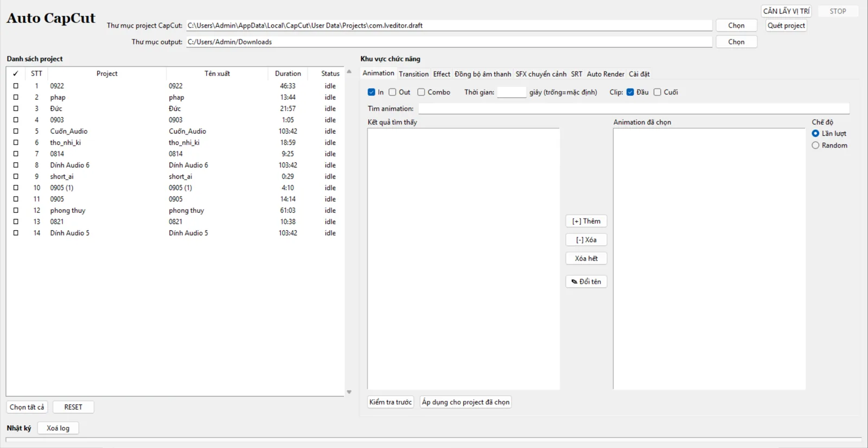Click the [+] Thêm button
The image size is (868, 448).
(x=586, y=221)
